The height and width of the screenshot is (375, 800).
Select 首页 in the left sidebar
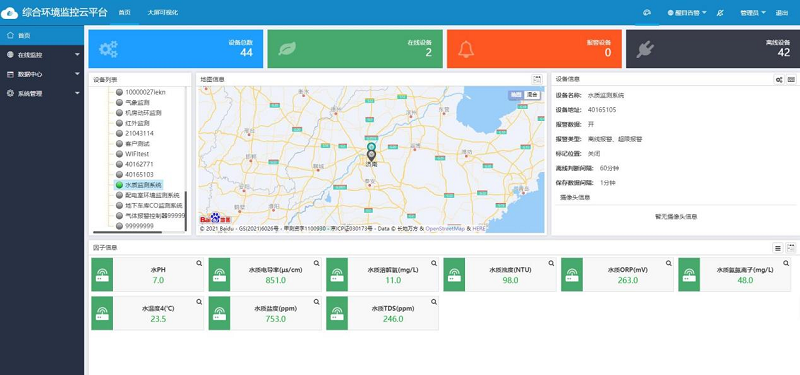[42, 35]
